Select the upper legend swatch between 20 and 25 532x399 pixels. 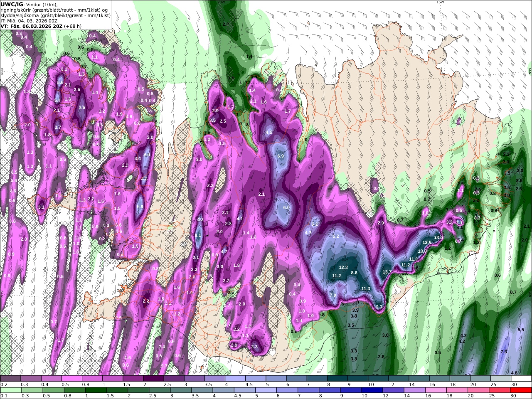pos(480,379)
